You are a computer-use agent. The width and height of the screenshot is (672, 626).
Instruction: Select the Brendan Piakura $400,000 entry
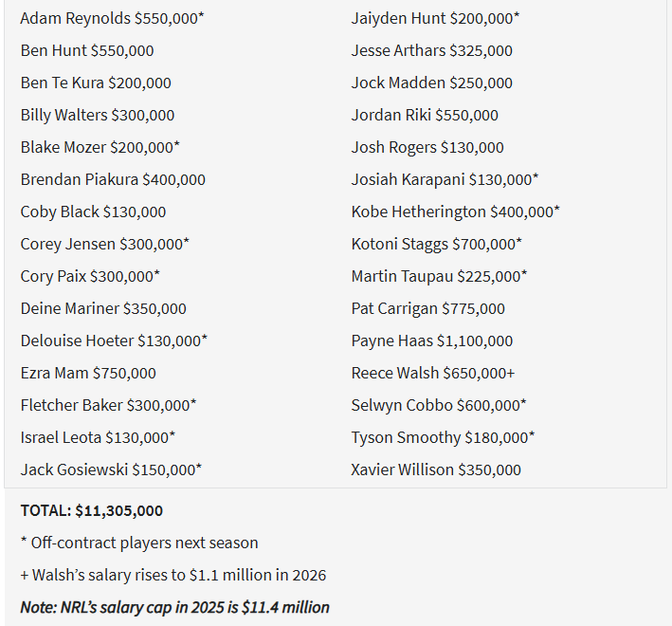(x=113, y=179)
